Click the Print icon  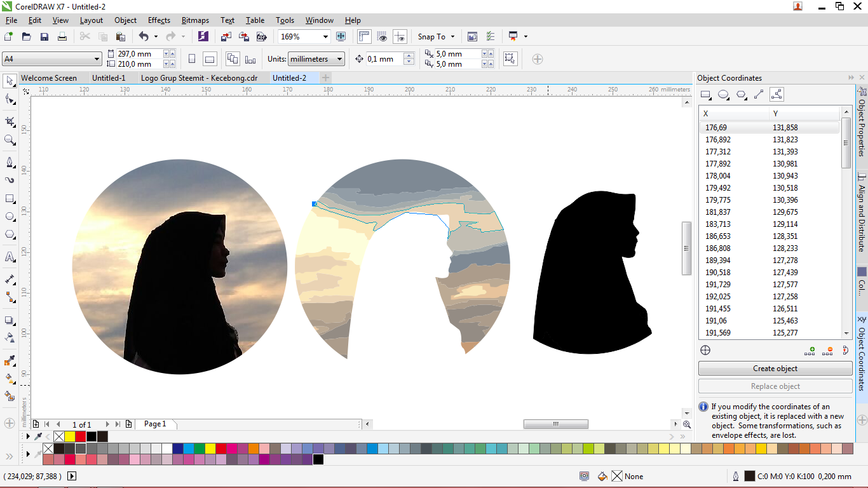pyautogui.click(x=62, y=37)
